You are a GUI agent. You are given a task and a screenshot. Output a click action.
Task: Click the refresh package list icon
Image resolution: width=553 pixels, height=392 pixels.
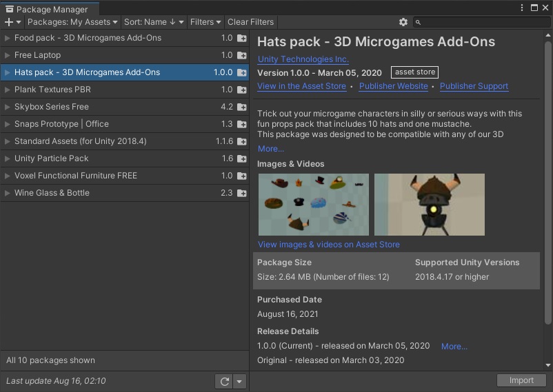coord(224,381)
